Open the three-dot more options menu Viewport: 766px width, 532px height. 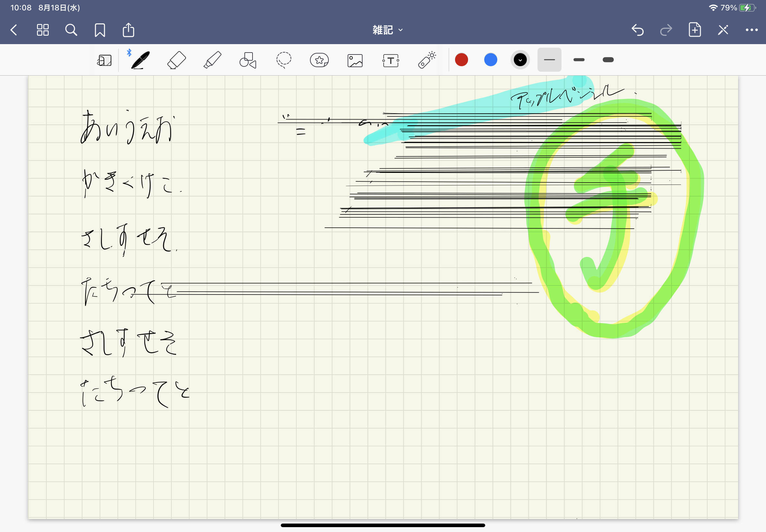coord(751,30)
